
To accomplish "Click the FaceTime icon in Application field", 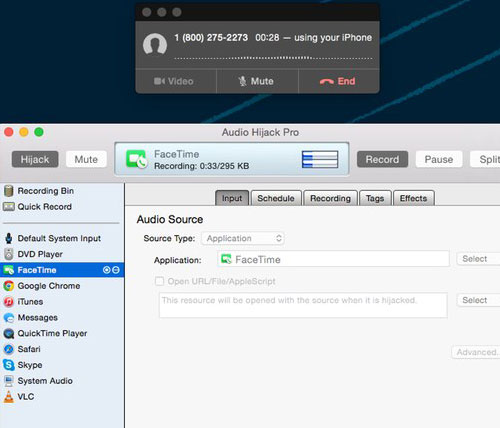I will click(226, 259).
